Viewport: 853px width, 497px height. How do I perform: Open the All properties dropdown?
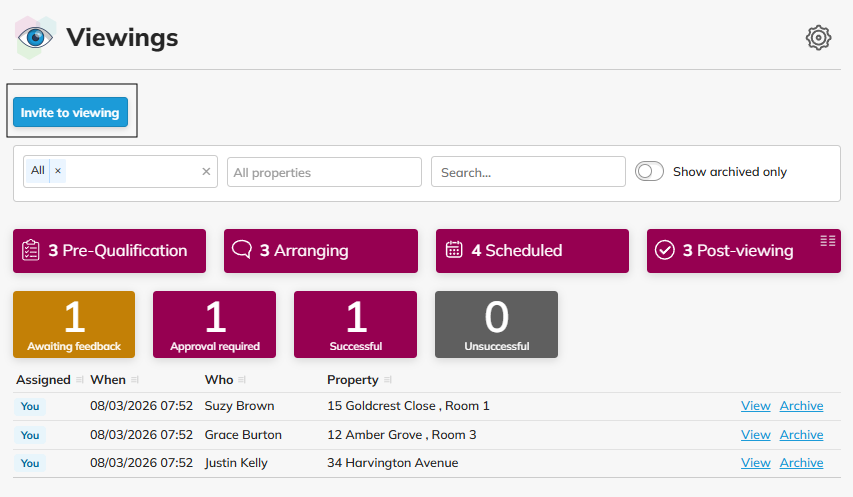coord(324,172)
